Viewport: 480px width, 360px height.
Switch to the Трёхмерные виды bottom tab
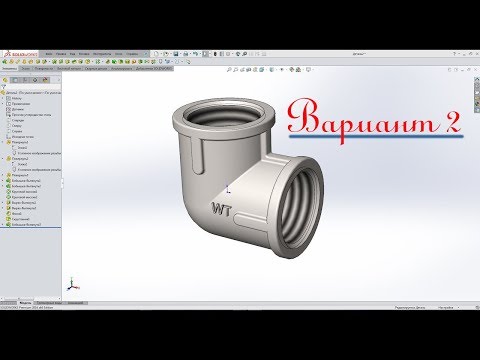pyautogui.click(x=49, y=303)
